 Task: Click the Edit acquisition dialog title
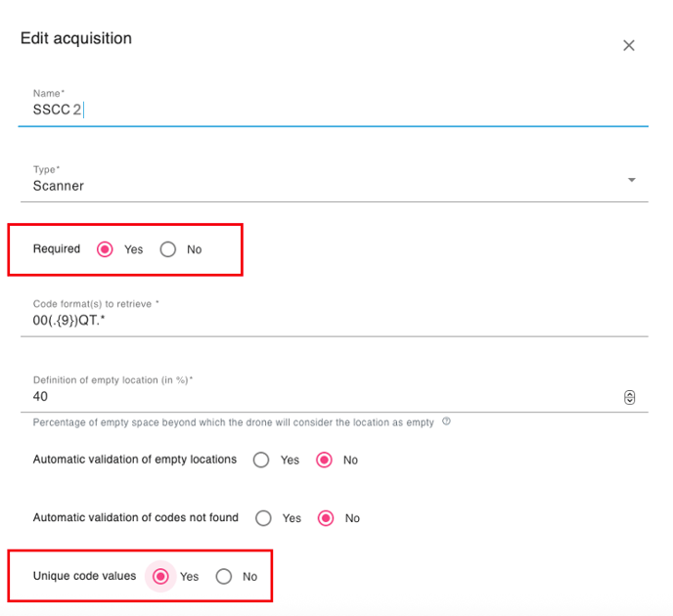click(x=76, y=38)
